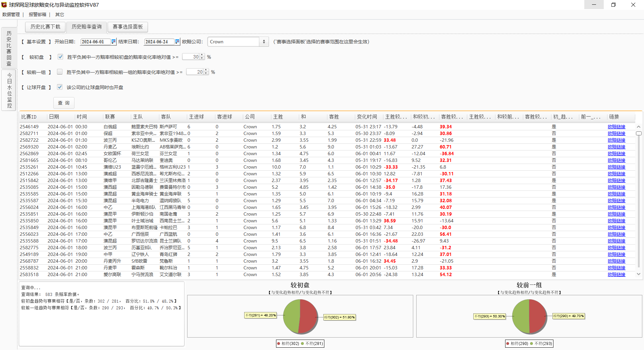This screenshot has width=644, height=350.
Task: Click the app logo icon in title bar
Action: [x=4, y=5]
